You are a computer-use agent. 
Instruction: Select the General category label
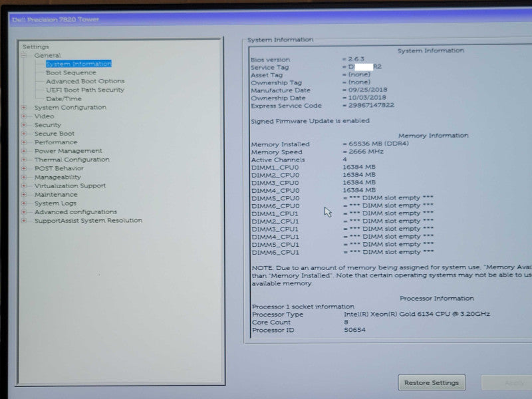point(47,55)
